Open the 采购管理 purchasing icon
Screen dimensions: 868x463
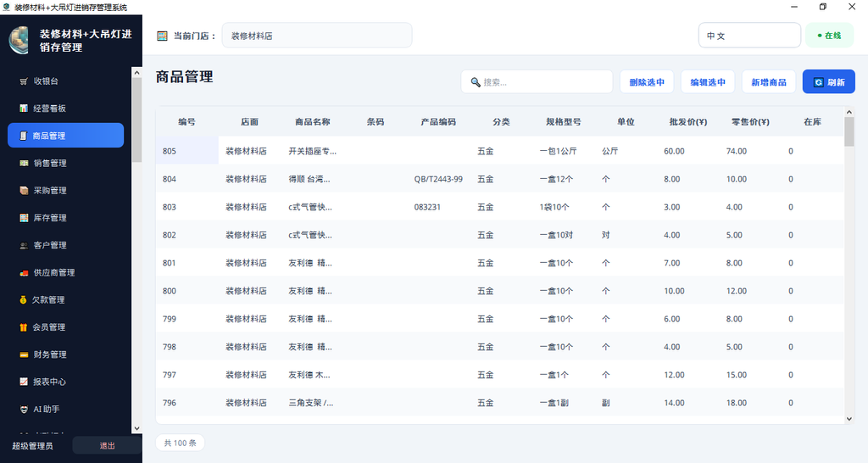click(x=24, y=191)
